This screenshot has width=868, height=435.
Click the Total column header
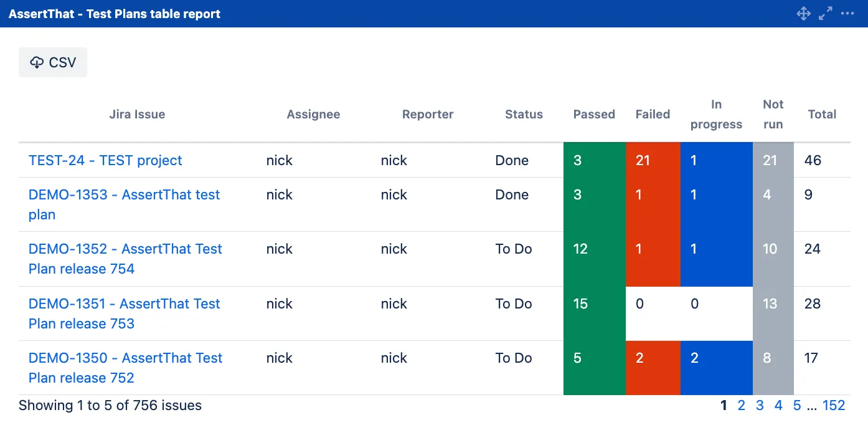(x=822, y=114)
